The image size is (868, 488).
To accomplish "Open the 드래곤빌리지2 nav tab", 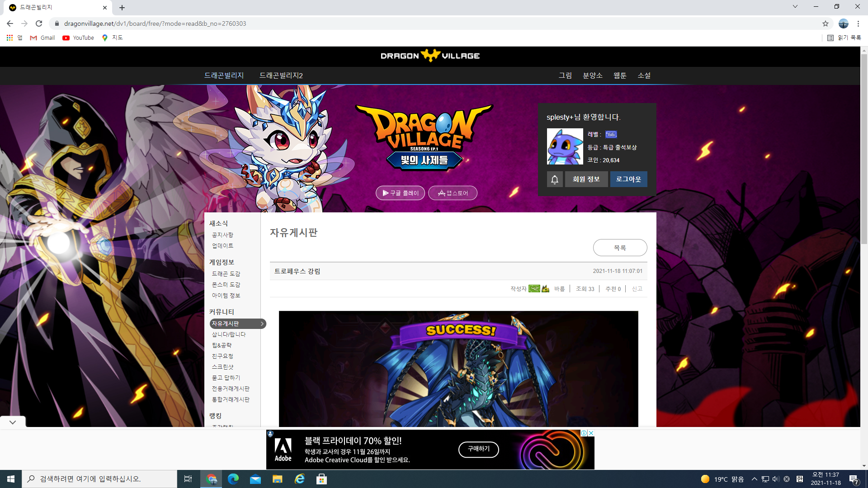I will point(281,75).
